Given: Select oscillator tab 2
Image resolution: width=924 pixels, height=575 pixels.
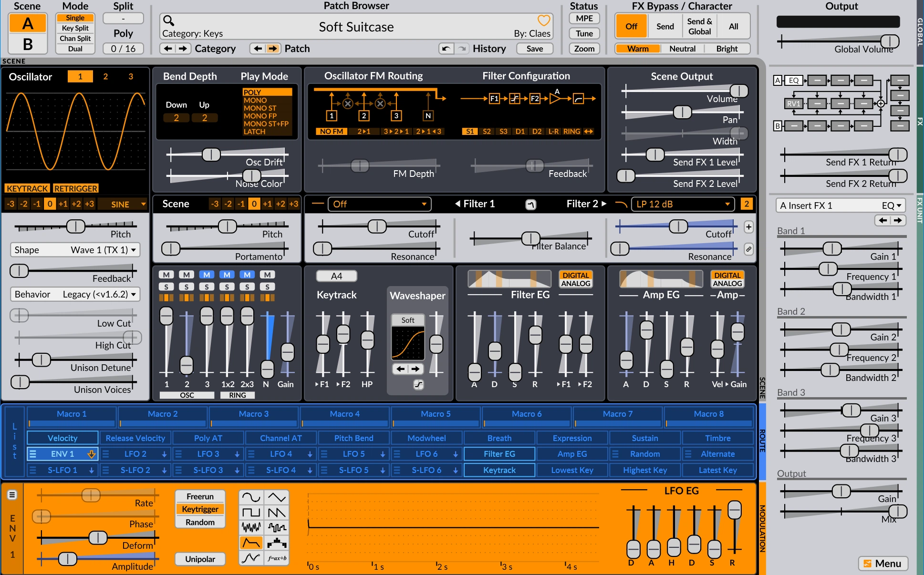Looking at the screenshot, I should click(x=105, y=76).
